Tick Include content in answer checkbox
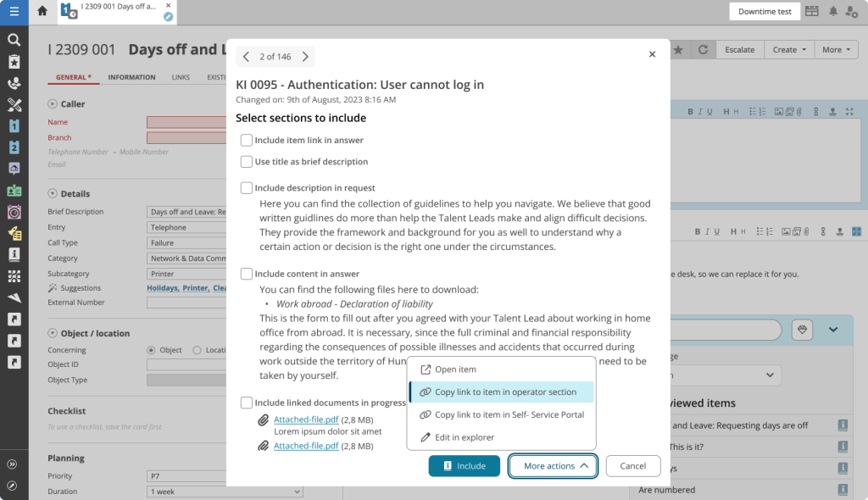Viewport: 868px width, 500px height. tap(246, 274)
